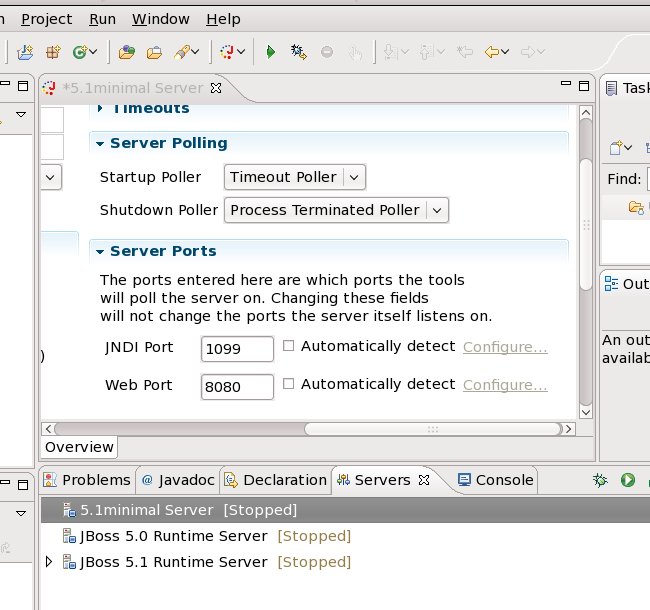Click the new package toolbar icon
The height and width of the screenshot is (610, 650).
53,52
